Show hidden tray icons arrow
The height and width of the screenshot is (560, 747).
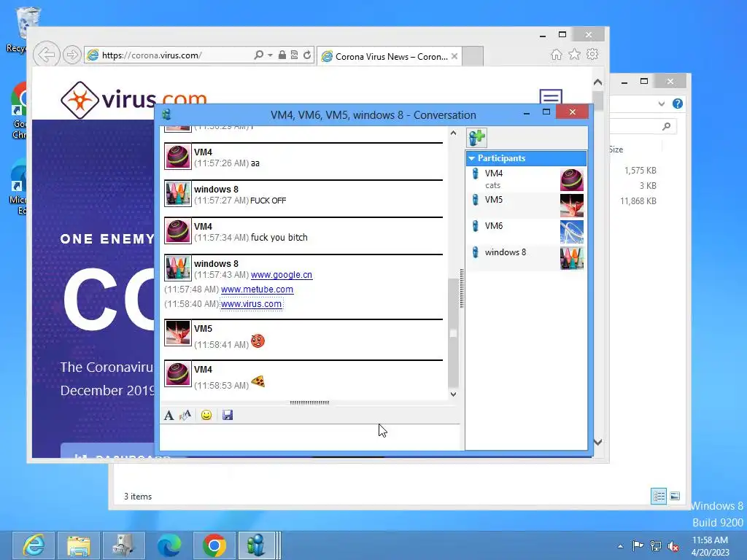pyautogui.click(x=620, y=546)
